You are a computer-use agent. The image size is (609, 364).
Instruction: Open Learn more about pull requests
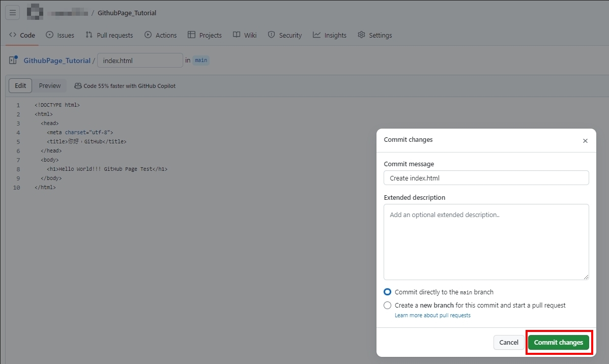[432, 316]
